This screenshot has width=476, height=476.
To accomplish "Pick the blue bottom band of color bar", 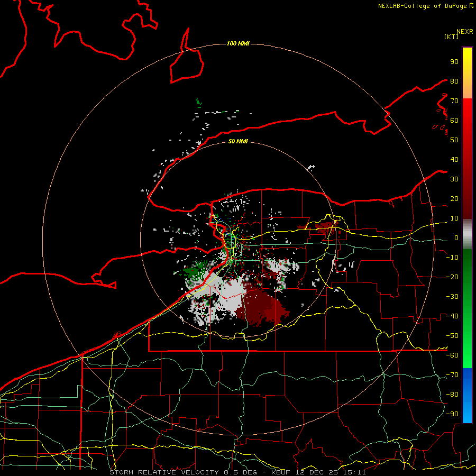I will click(x=467, y=395).
